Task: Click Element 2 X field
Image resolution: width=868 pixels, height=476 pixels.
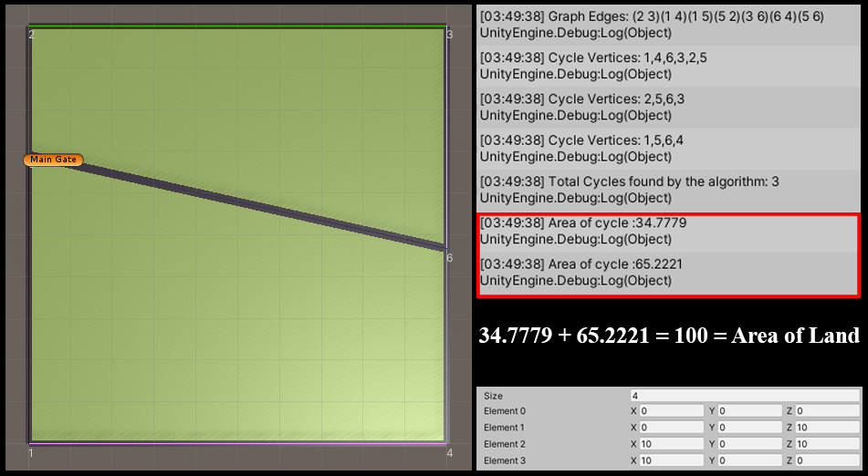Action: coord(672,444)
